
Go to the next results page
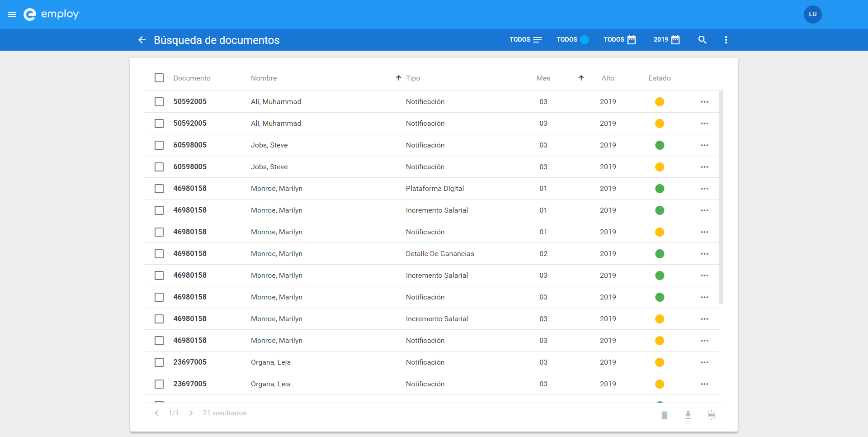point(191,413)
